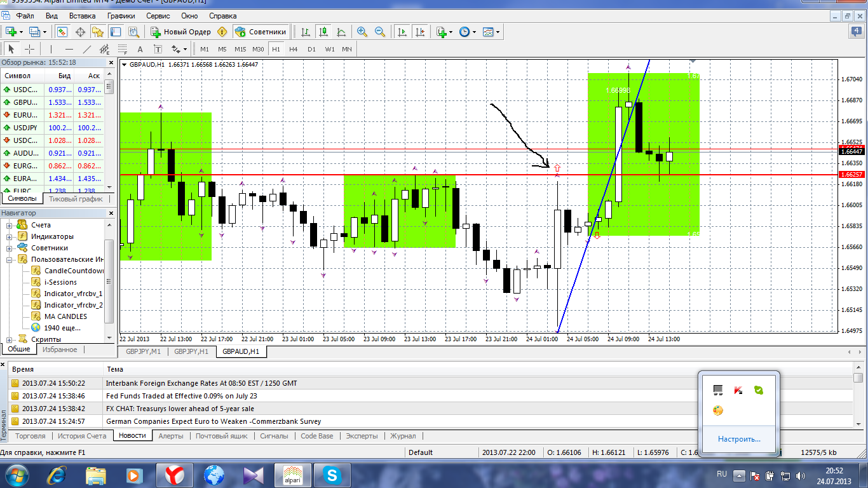The width and height of the screenshot is (868, 488).
Task: Select the Trendline drawing tool
Action: click(87, 49)
